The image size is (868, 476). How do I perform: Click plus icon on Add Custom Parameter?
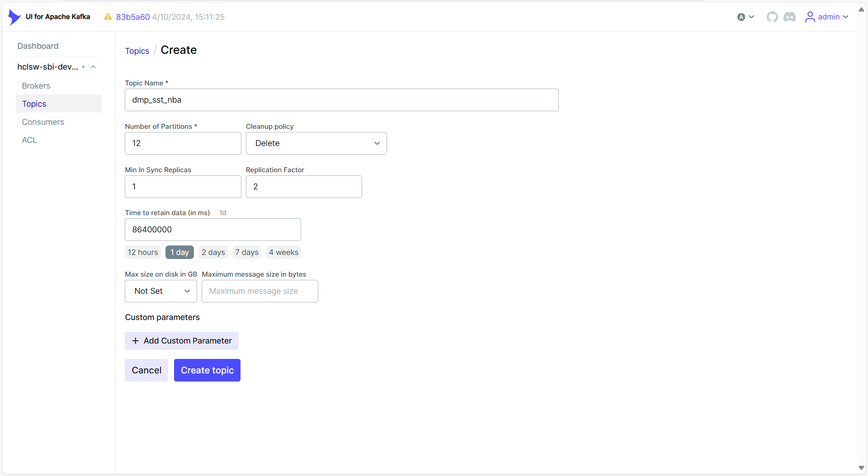(135, 341)
